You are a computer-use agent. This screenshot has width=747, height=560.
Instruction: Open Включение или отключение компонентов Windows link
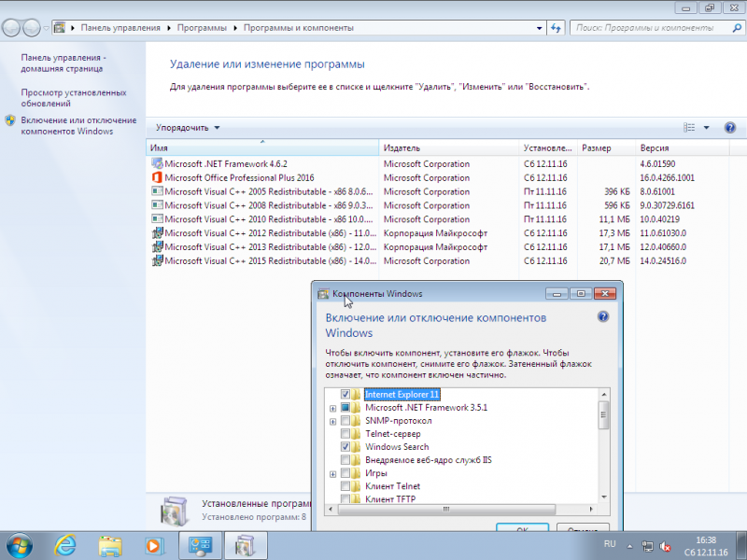(78, 126)
